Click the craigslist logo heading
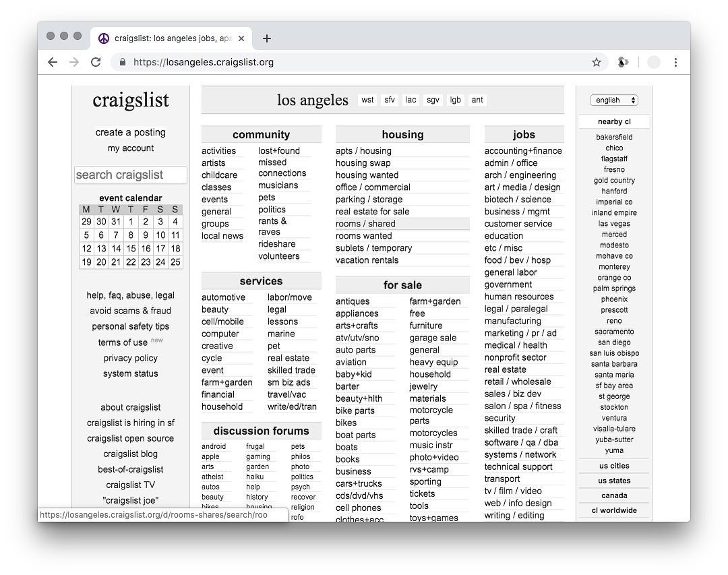Screen dimensions: 728x575 click(x=131, y=100)
